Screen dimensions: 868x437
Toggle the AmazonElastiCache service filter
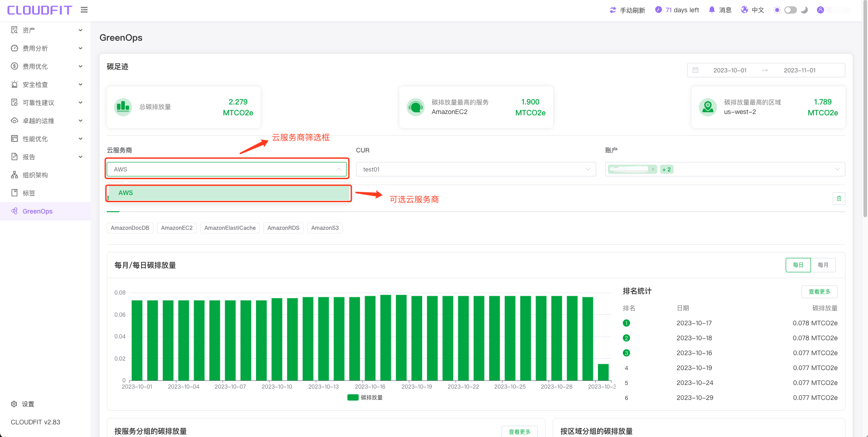(x=230, y=228)
